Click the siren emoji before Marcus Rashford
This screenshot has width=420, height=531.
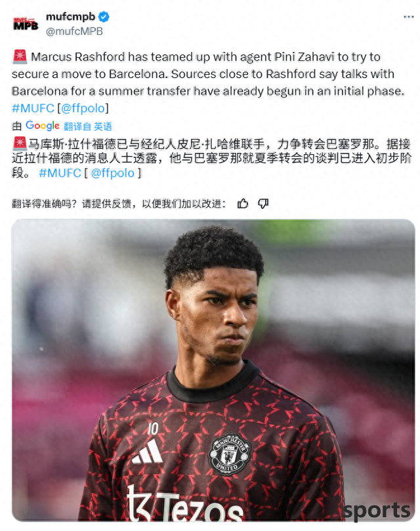point(20,56)
